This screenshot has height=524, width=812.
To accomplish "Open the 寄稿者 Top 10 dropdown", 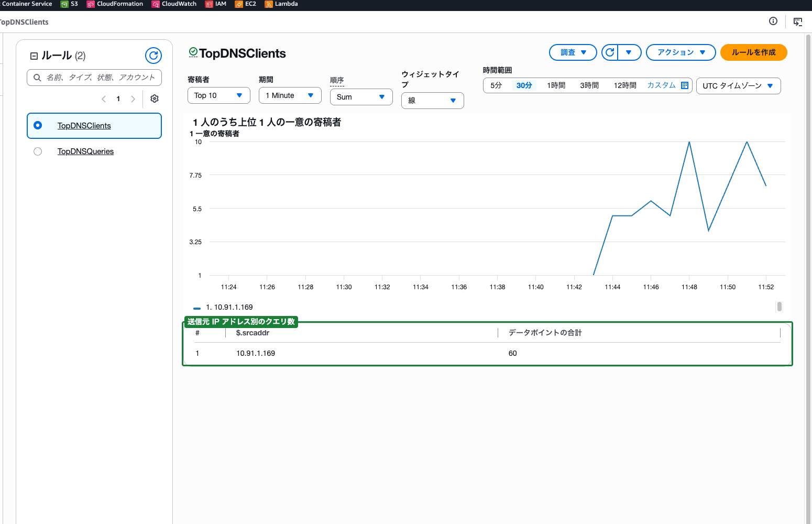I will (x=219, y=95).
